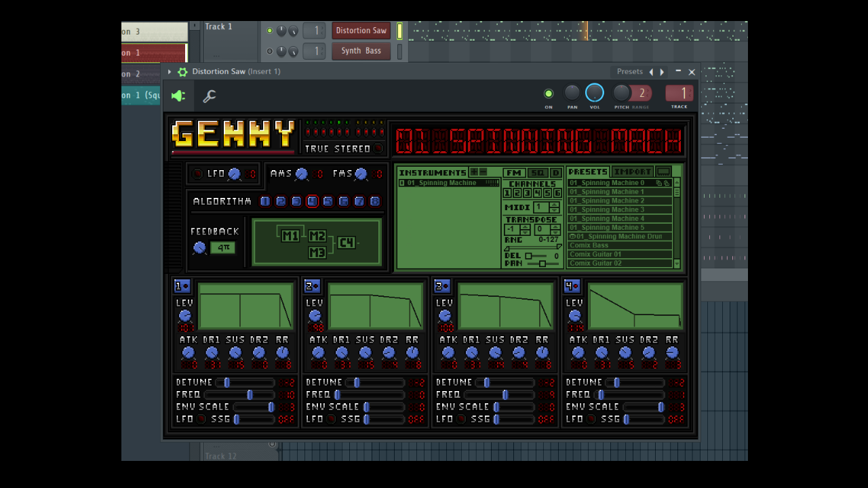Click the pitch RANGE value 2

[x=642, y=94]
